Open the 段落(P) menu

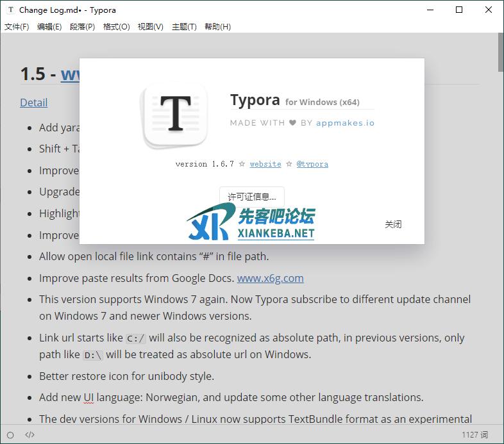coord(82,27)
